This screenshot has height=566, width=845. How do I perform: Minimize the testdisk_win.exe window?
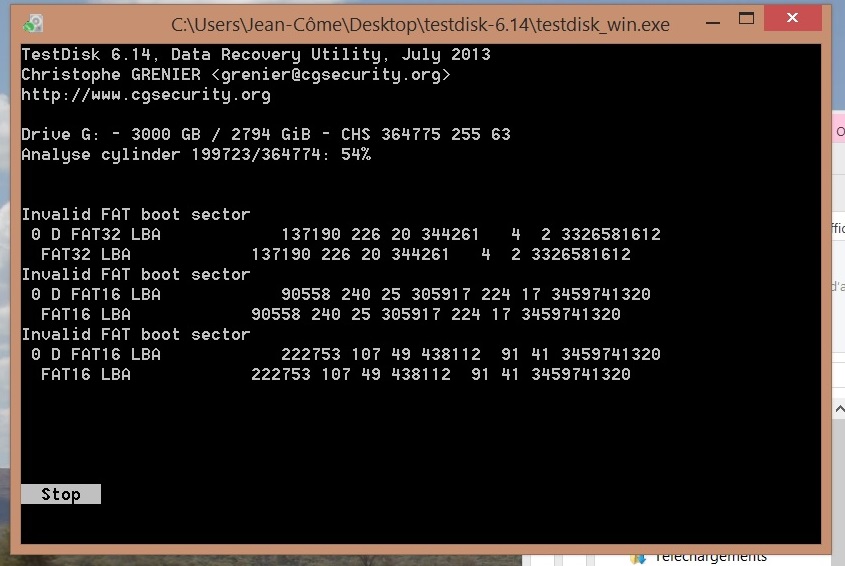click(713, 22)
